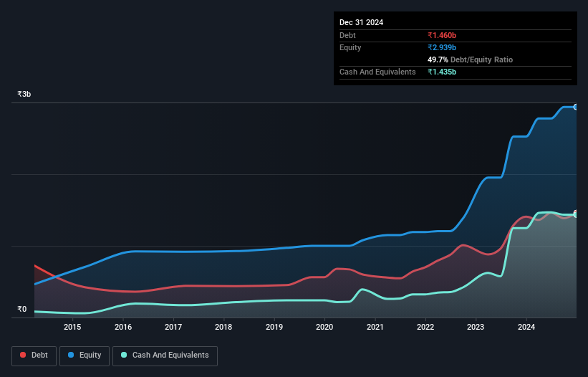
Task: Click the red Debt legend dot
Action: [23, 355]
